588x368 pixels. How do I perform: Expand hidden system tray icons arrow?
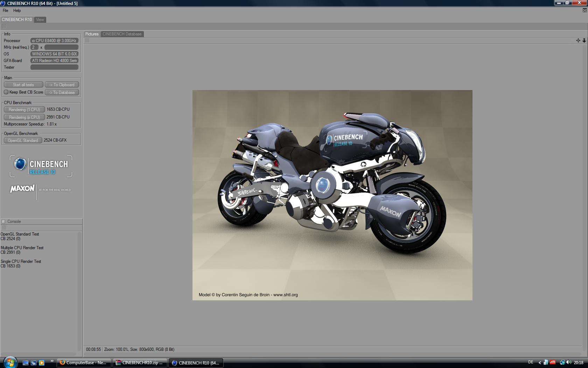click(x=540, y=363)
